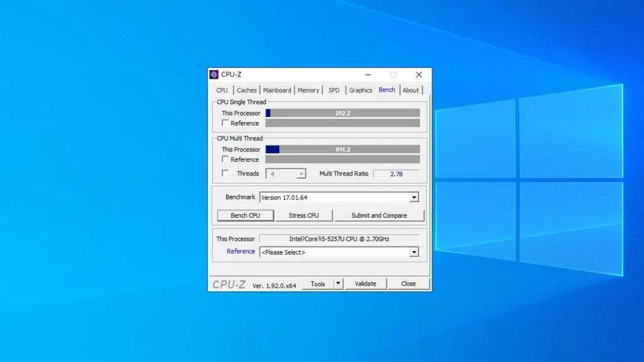Switch to the CPU tab

click(222, 90)
